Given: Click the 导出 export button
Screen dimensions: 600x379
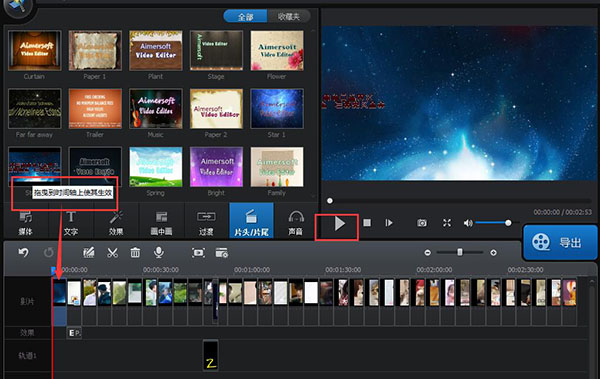Looking at the screenshot, I should point(560,242).
